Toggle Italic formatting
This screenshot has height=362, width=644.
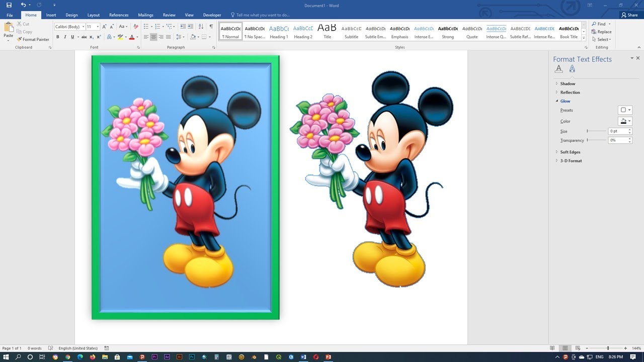pos(65,37)
